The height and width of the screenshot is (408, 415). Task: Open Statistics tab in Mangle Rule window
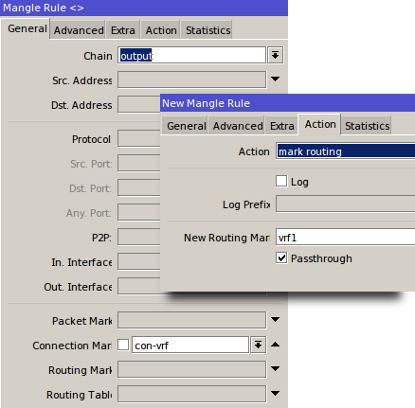pos(208,30)
